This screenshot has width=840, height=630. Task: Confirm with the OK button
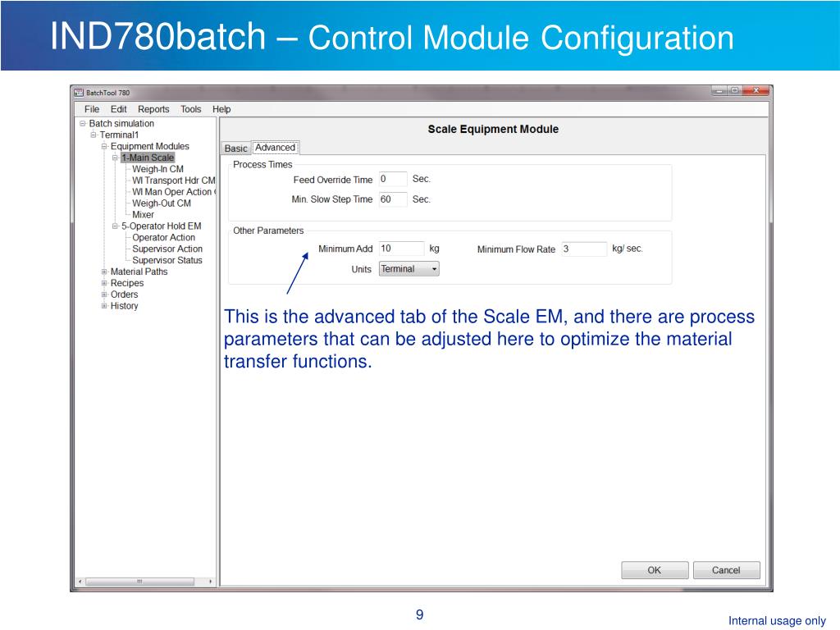[655, 570]
